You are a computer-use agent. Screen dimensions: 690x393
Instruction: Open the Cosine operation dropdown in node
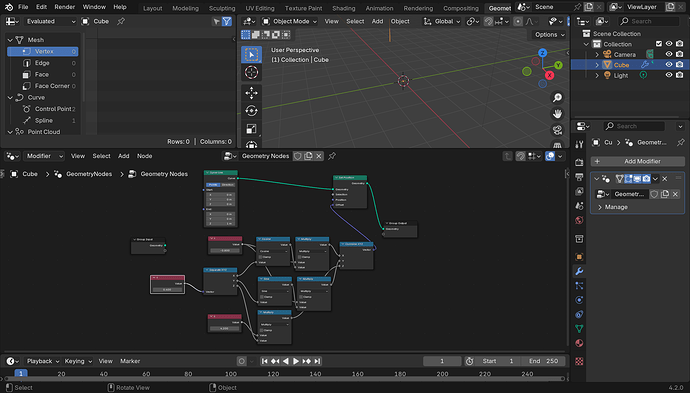tap(273, 251)
